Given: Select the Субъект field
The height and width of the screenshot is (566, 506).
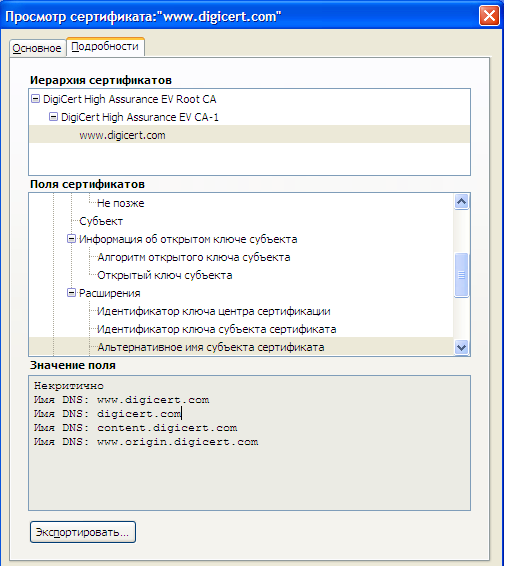Looking at the screenshot, I should click(x=101, y=221).
